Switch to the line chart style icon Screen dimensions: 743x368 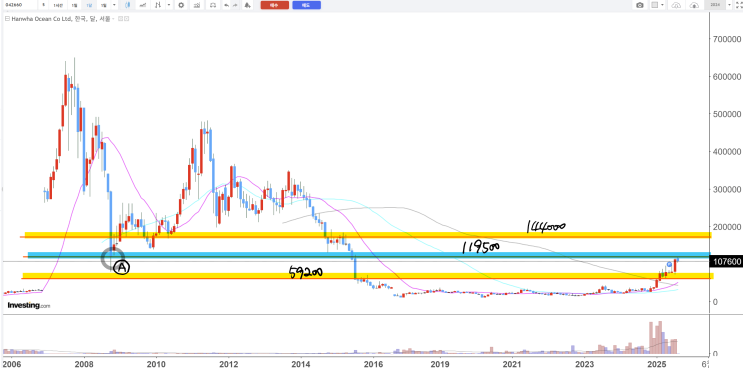(x=143, y=5)
